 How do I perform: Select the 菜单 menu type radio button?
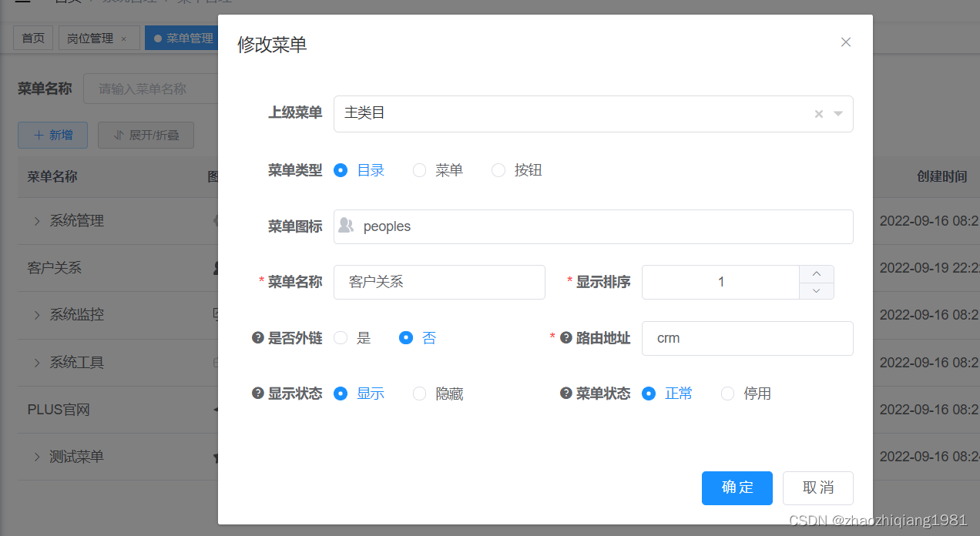(x=418, y=170)
